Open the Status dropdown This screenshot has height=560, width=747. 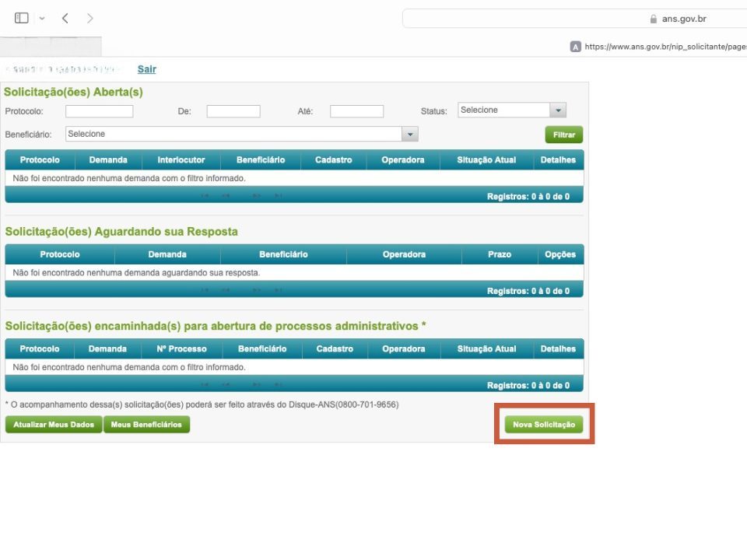coord(557,110)
